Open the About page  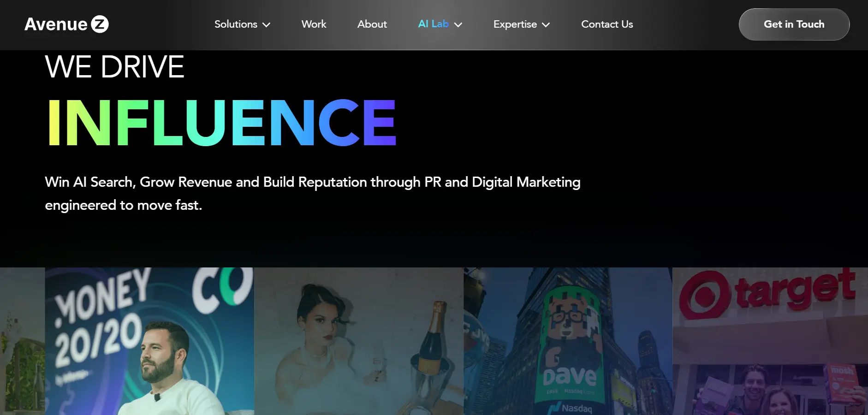click(372, 24)
